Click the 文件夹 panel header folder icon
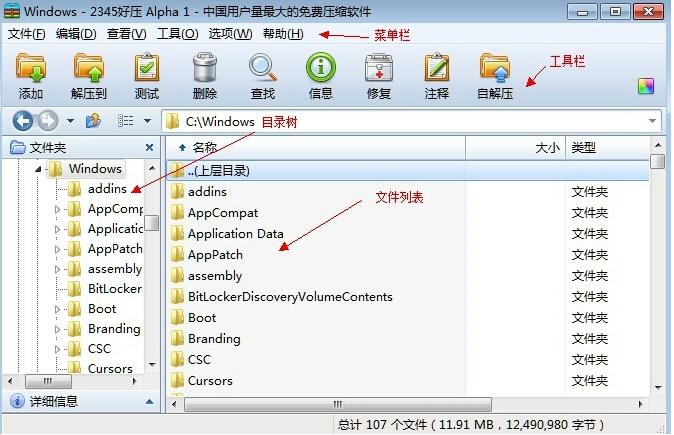The image size is (674, 435). [18, 148]
